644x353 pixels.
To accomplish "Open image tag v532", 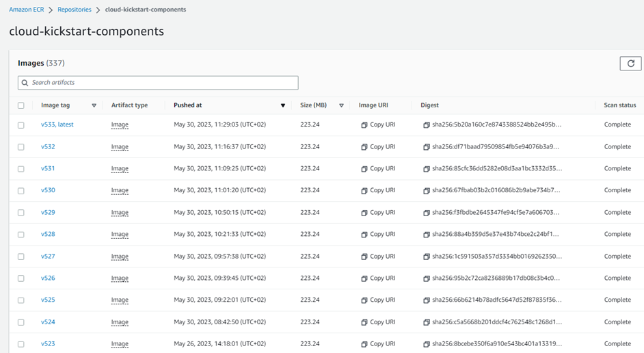I will pyautogui.click(x=48, y=146).
